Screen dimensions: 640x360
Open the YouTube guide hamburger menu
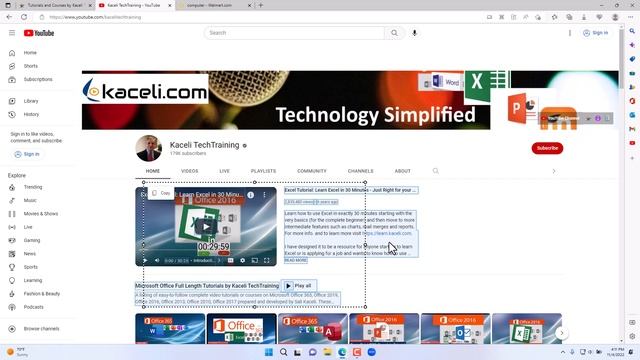coord(12,33)
